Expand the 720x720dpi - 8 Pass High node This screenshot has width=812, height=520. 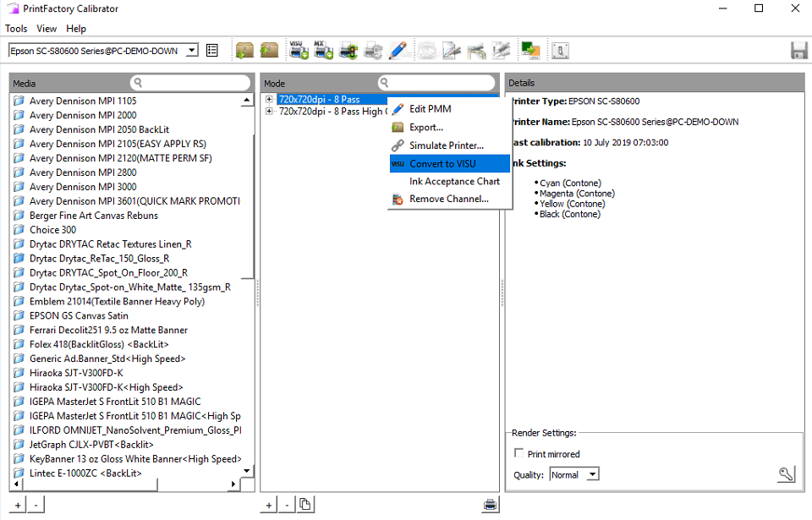269,112
